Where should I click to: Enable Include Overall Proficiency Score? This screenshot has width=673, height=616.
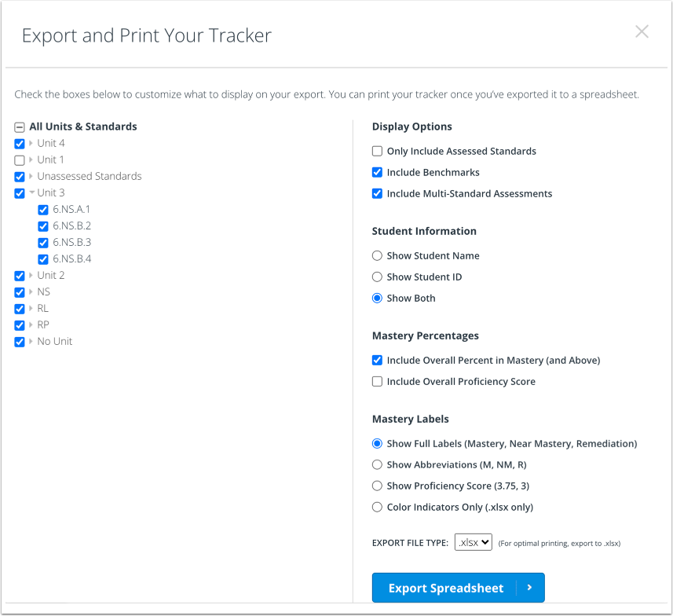(377, 381)
